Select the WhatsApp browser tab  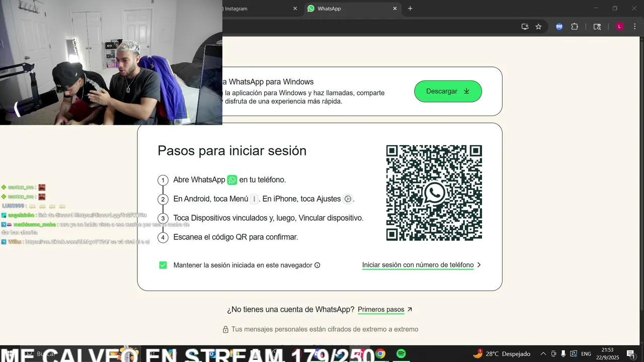[352, 9]
